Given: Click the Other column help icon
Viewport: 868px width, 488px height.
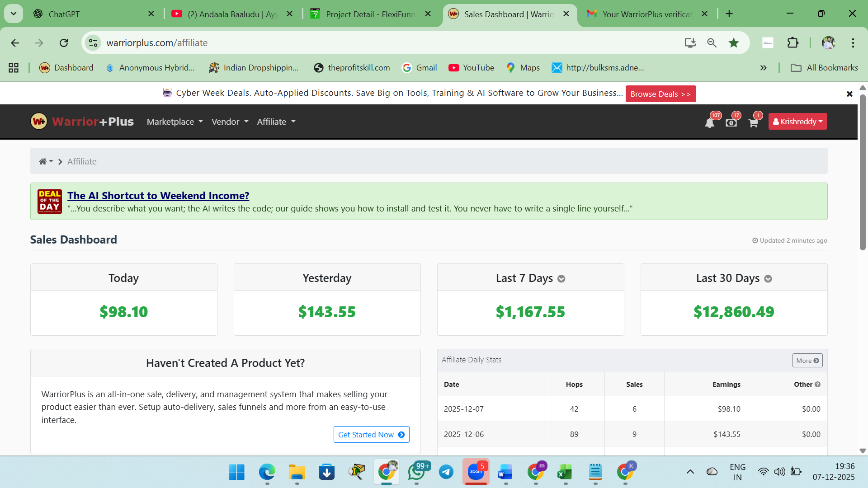Looking at the screenshot, I should [817, 385].
